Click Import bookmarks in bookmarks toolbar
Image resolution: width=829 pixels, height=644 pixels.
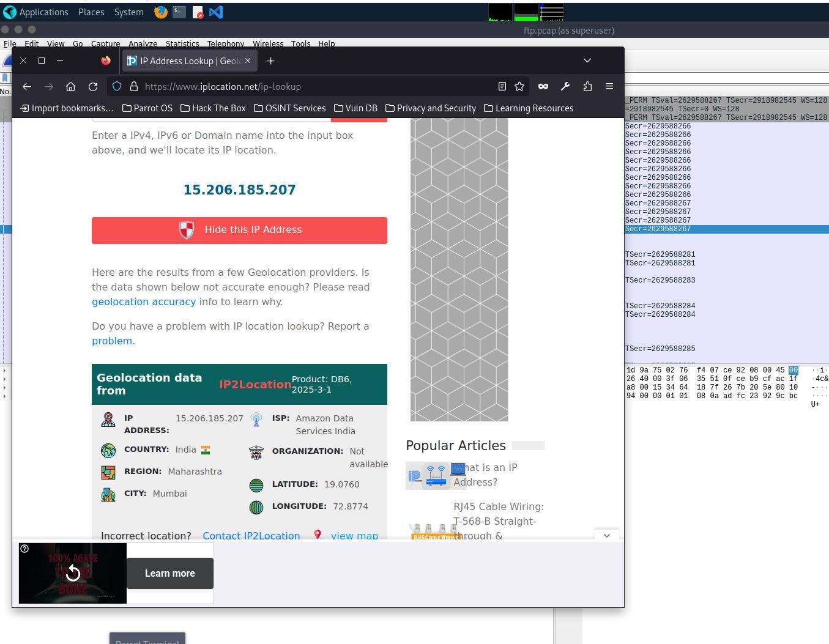[67, 108]
